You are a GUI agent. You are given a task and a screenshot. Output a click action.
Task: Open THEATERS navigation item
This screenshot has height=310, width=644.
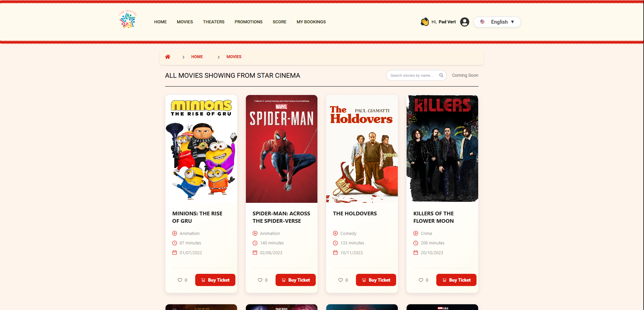pyautogui.click(x=214, y=22)
